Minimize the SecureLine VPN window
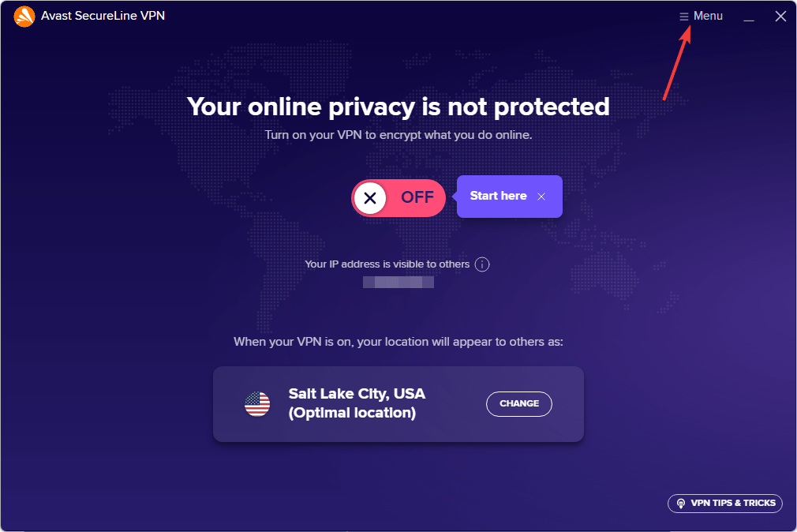Screen dimensions: 797x532 749,17
